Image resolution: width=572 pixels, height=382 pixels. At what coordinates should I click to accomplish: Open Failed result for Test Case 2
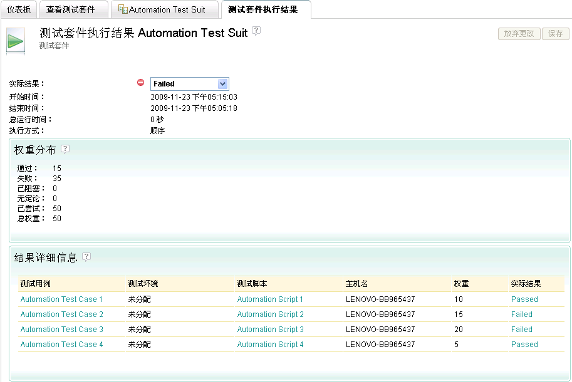point(522,314)
